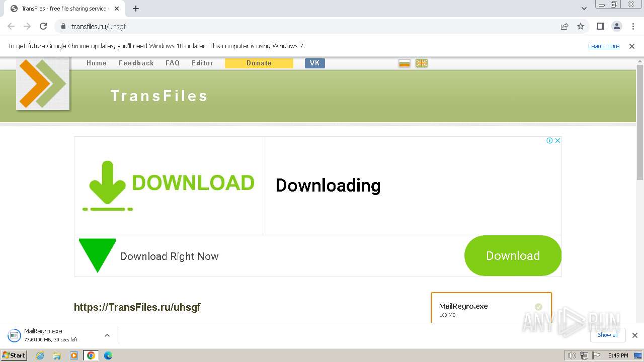Click the browser forward arrow
The width and height of the screenshot is (644, 362).
coord(27,26)
